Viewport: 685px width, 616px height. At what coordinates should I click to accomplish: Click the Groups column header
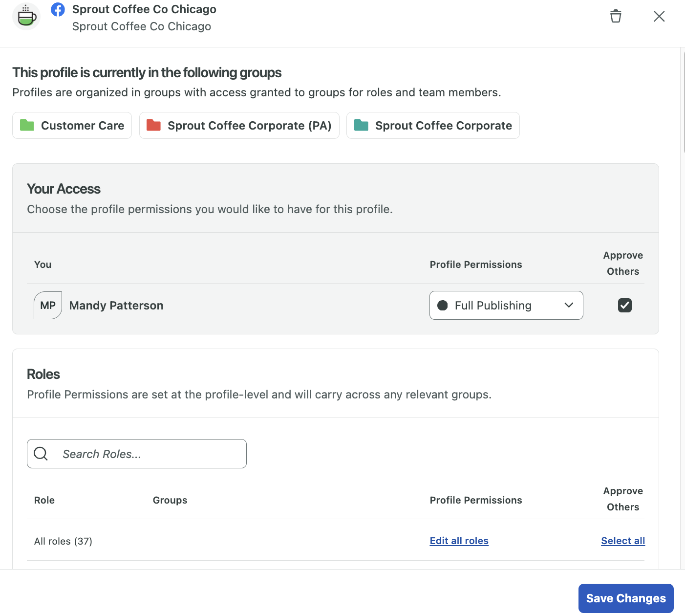(x=170, y=500)
